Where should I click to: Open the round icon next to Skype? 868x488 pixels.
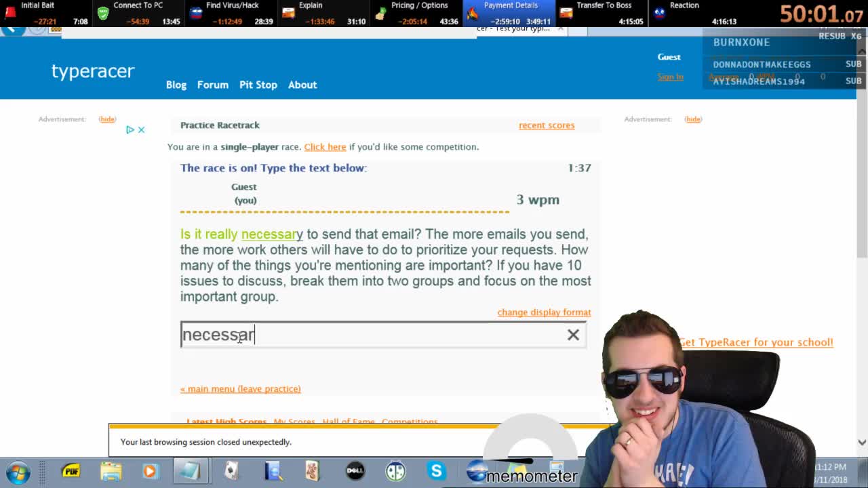tap(395, 471)
